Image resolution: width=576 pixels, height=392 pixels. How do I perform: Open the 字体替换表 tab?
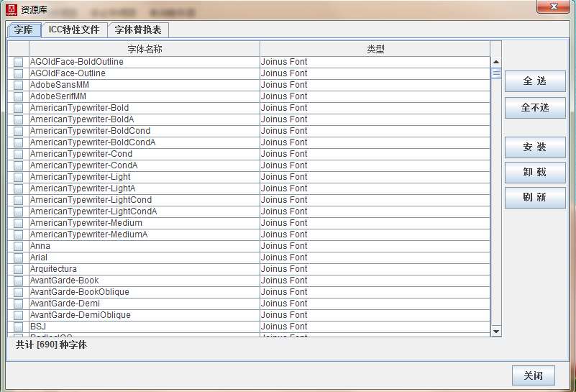tap(138, 29)
